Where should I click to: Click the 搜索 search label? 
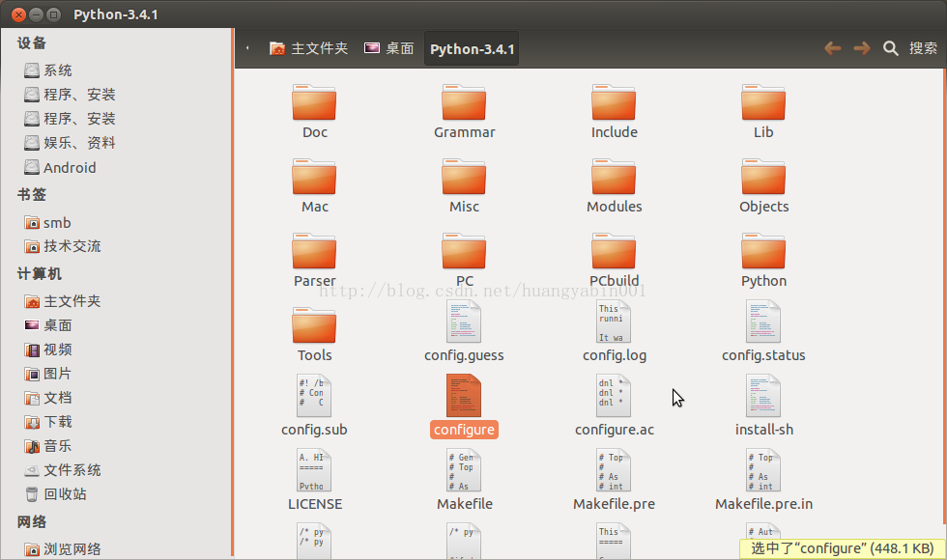point(924,48)
